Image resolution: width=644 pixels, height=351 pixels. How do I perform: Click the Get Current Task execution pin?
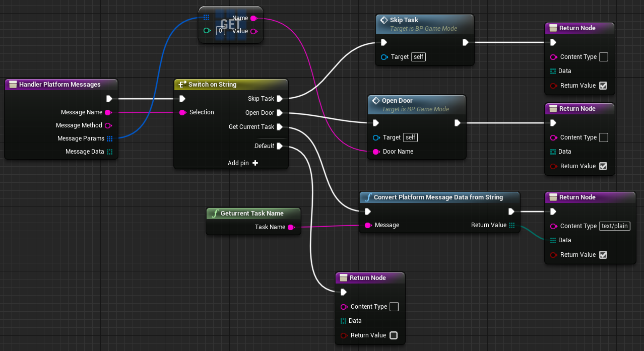click(279, 127)
